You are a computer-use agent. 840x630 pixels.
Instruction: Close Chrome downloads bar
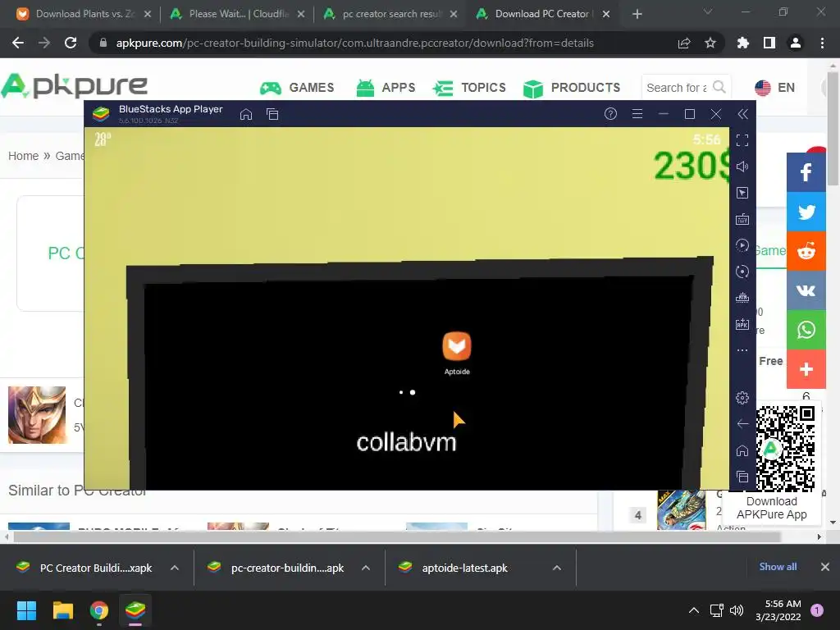point(825,567)
